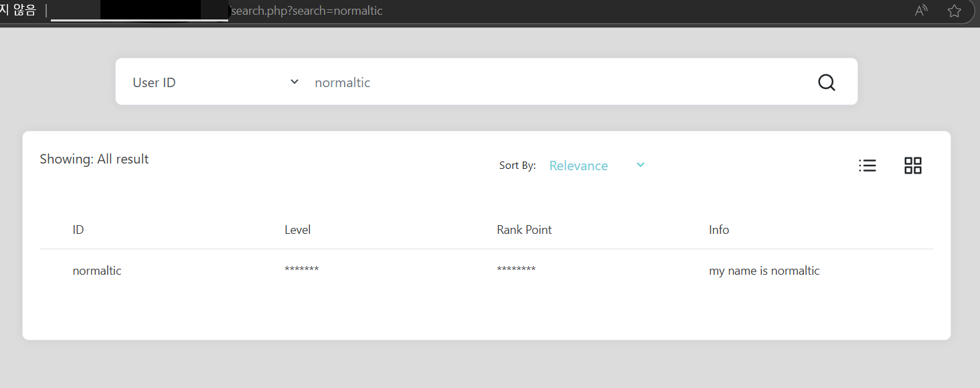Screen dimensions: 980x388
Task: Select the Rank Point column header
Action: click(x=524, y=229)
